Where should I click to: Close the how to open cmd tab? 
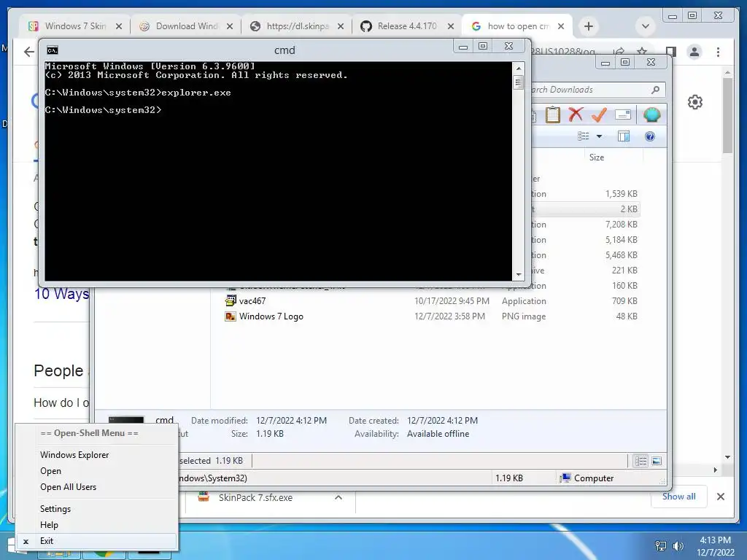561,27
